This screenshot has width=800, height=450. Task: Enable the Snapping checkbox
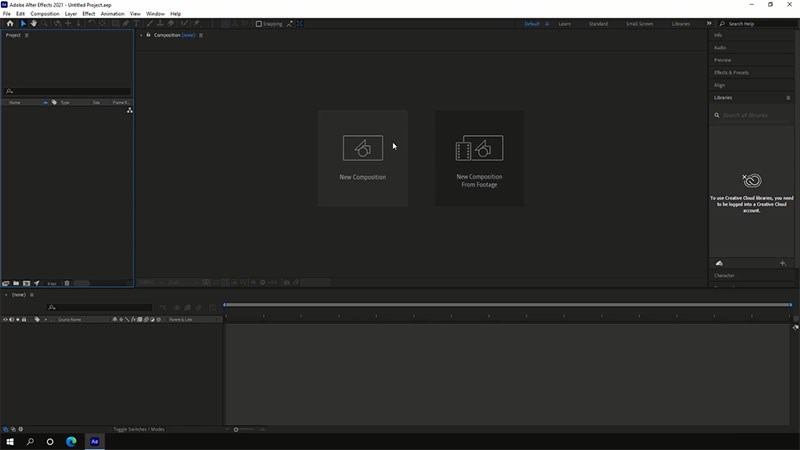point(259,23)
